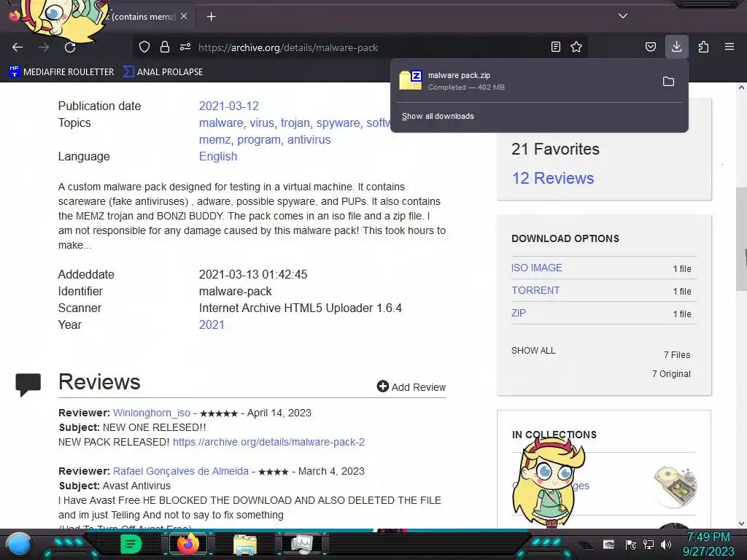This screenshot has height=560, width=747.
Task: Open containing folder for malware pack.zip
Action: coord(668,82)
